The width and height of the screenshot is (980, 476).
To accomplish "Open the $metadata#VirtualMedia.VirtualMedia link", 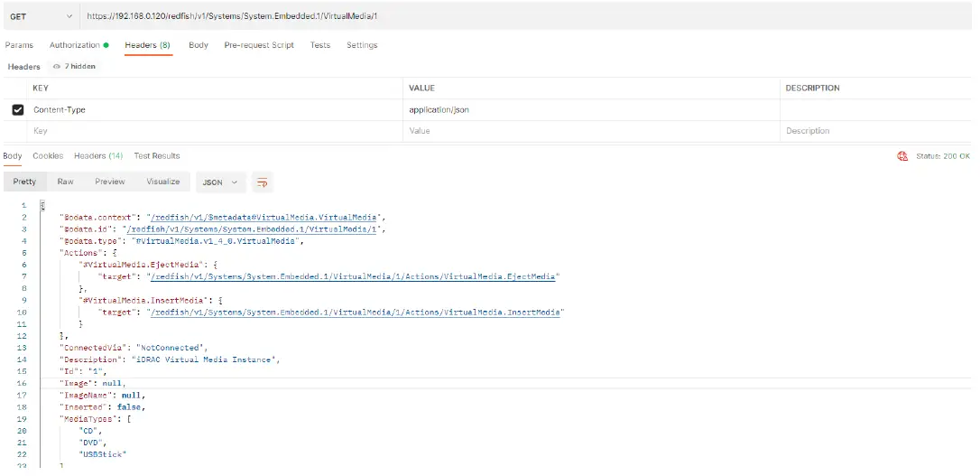I will (264, 218).
